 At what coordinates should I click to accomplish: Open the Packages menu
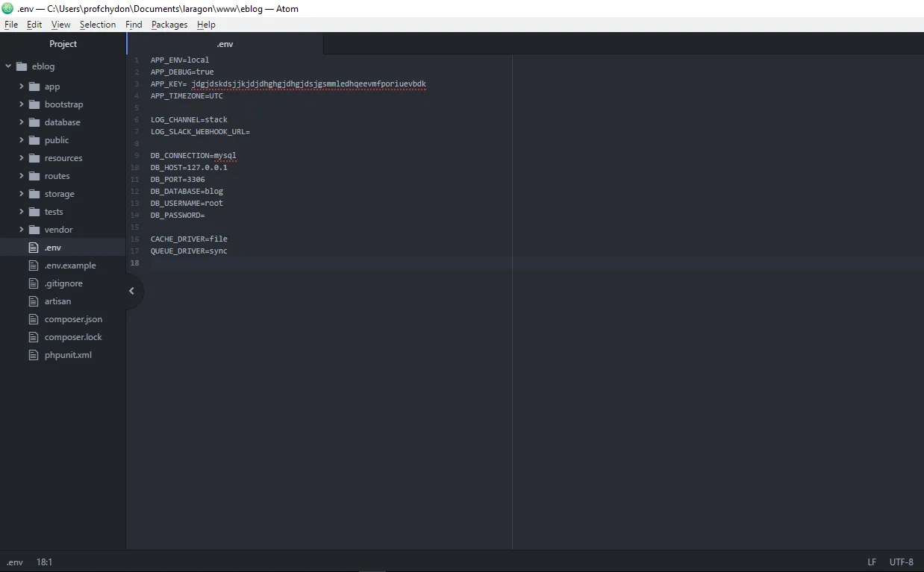pyautogui.click(x=169, y=25)
